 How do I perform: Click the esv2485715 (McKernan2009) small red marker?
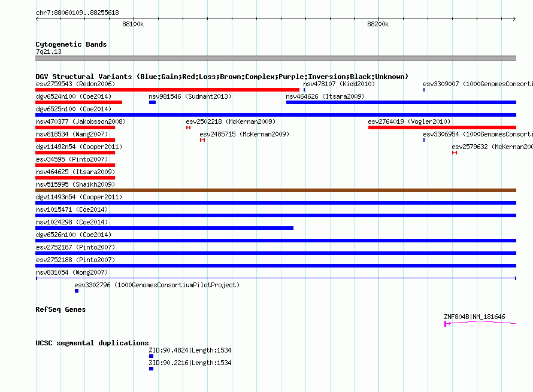[202, 140]
